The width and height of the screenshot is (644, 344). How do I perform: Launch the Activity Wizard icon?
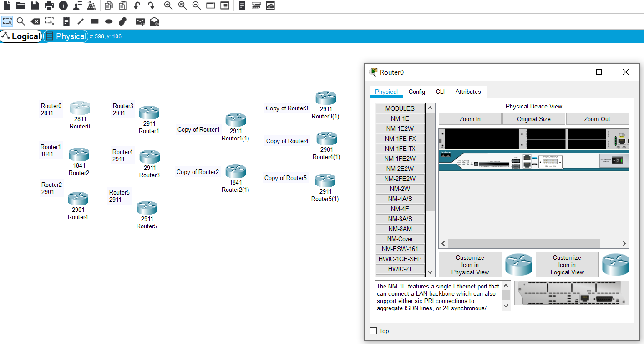[x=91, y=5]
